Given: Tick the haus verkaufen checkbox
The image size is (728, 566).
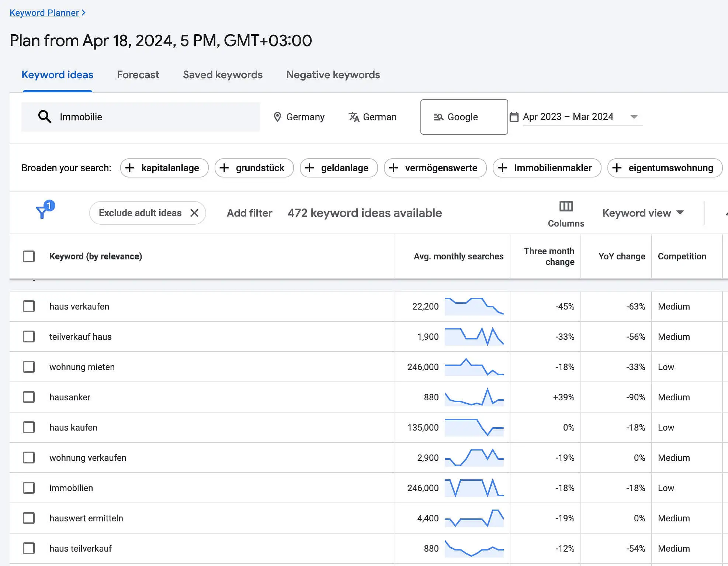Looking at the screenshot, I should (29, 306).
